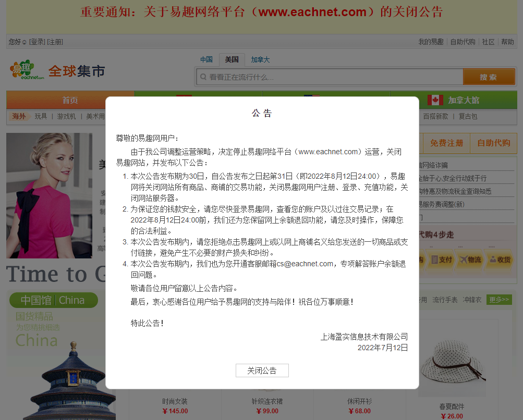The image size is (523, 420).
Task: Open the 复古包 link
Action: click(468, 116)
